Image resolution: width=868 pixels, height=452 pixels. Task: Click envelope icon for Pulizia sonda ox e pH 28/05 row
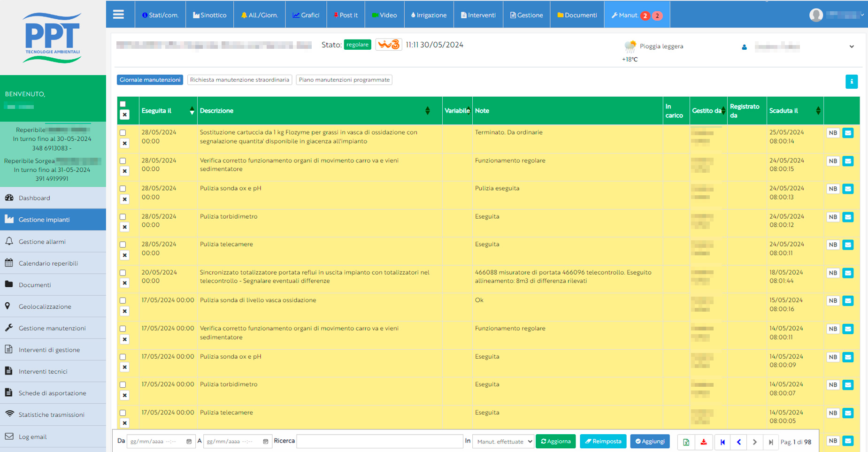(848, 189)
